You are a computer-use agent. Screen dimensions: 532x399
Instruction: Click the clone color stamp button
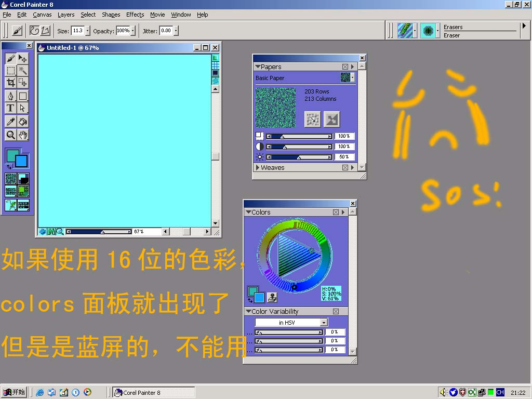(x=272, y=298)
